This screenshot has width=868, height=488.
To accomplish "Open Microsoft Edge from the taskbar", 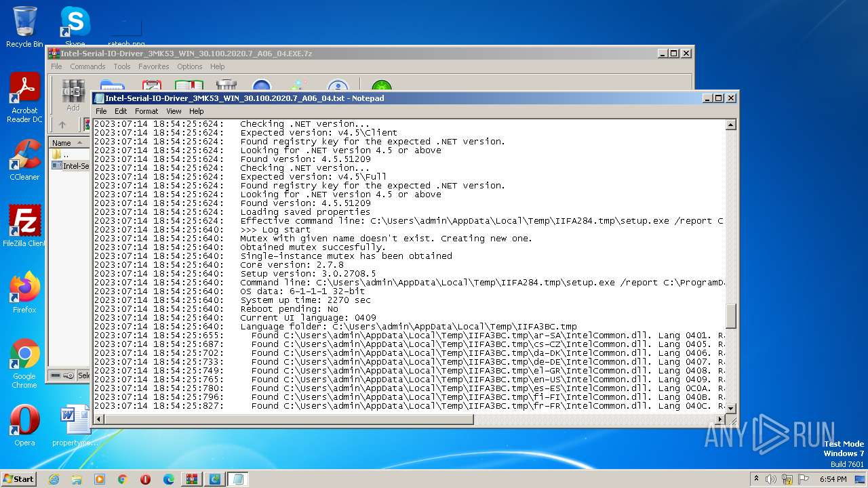I will tap(169, 479).
